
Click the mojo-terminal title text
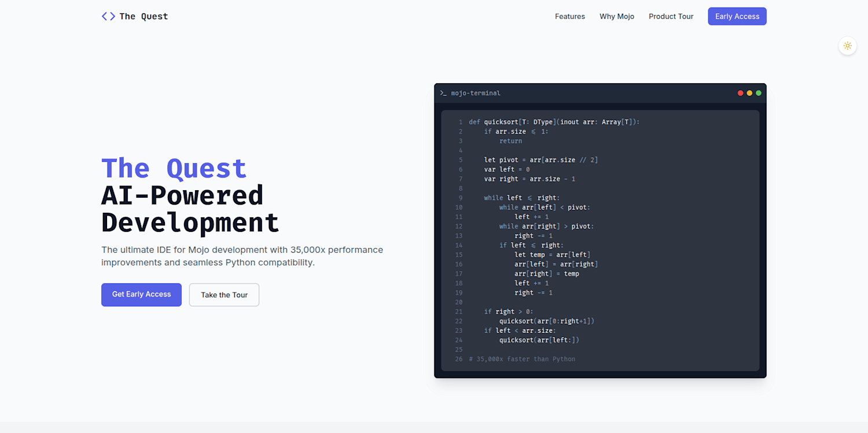(476, 93)
